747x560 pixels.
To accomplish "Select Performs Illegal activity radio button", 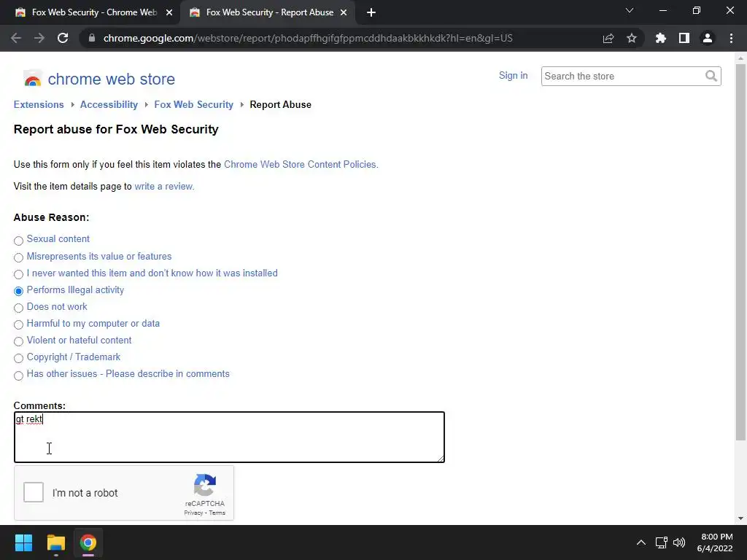I will (x=18, y=291).
